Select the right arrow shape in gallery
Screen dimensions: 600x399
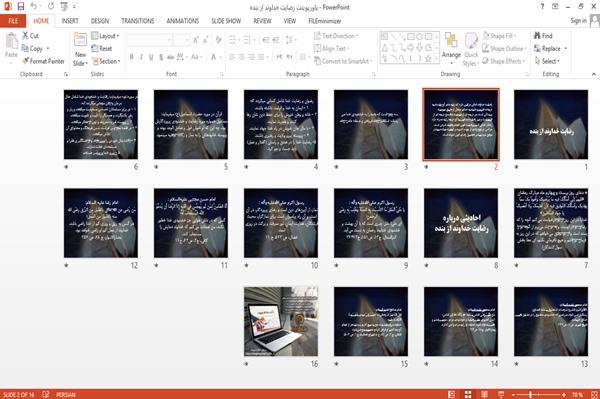411,48
